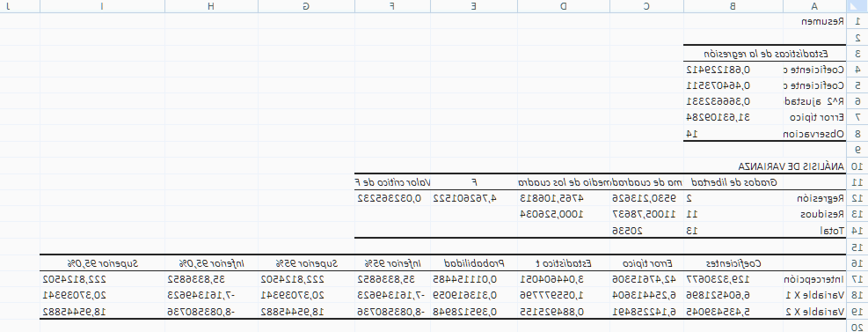Click the value 31,63109284
The height and width of the screenshot is (332, 868).
tap(718, 117)
